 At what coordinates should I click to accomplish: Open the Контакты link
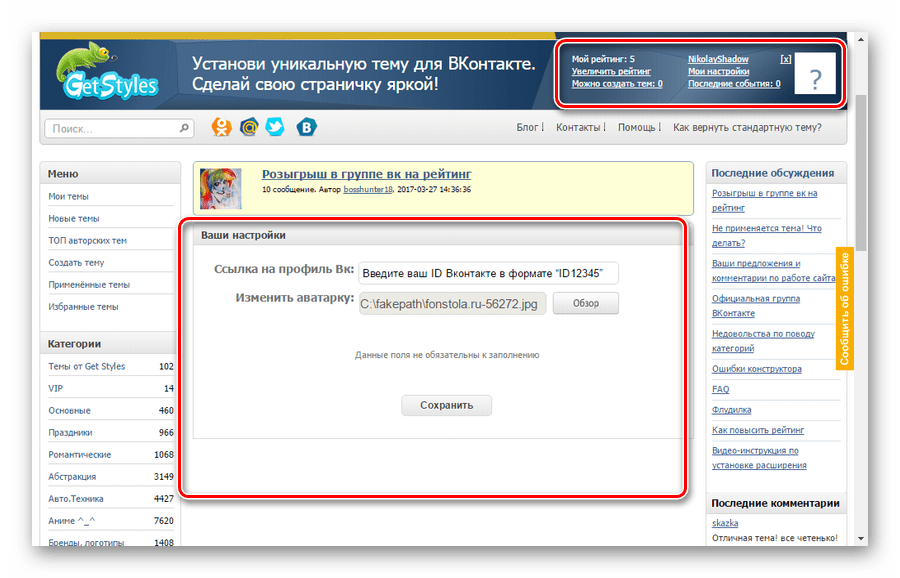pyautogui.click(x=577, y=127)
